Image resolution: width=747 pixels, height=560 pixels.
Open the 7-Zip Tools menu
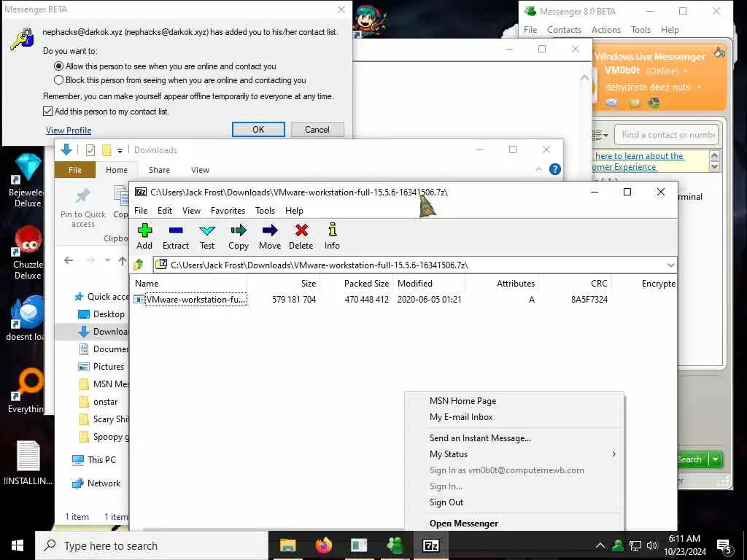(265, 211)
